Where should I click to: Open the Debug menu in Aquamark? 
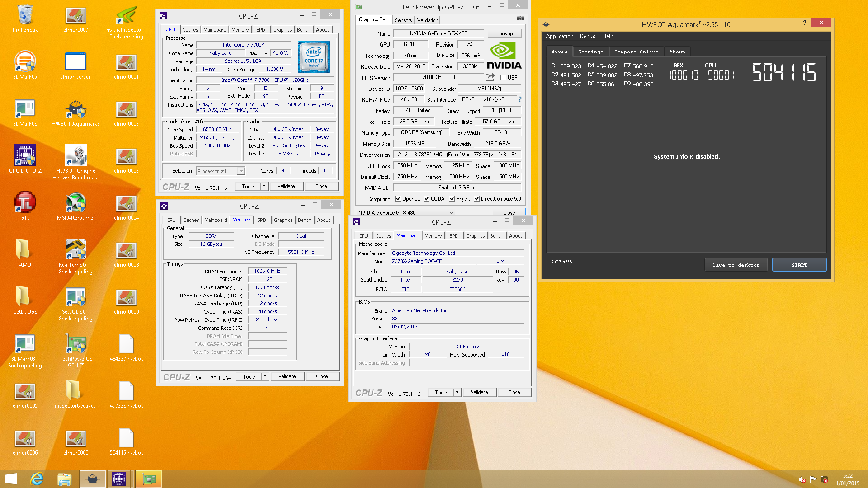pos(588,36)
